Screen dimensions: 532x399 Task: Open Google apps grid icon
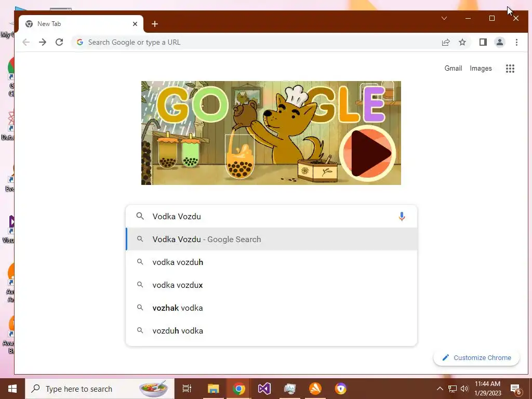click(x=510, y=69)
